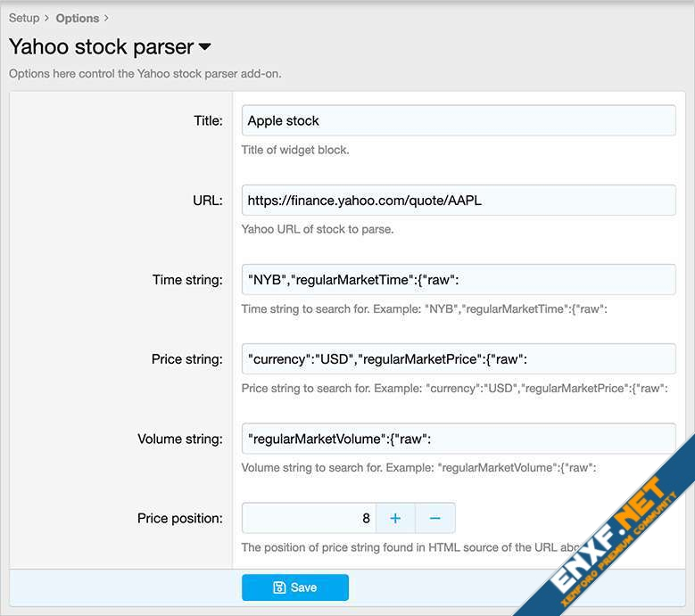Open the Options breadcrumb link
The image size is (695, 616).
(77, 18)
